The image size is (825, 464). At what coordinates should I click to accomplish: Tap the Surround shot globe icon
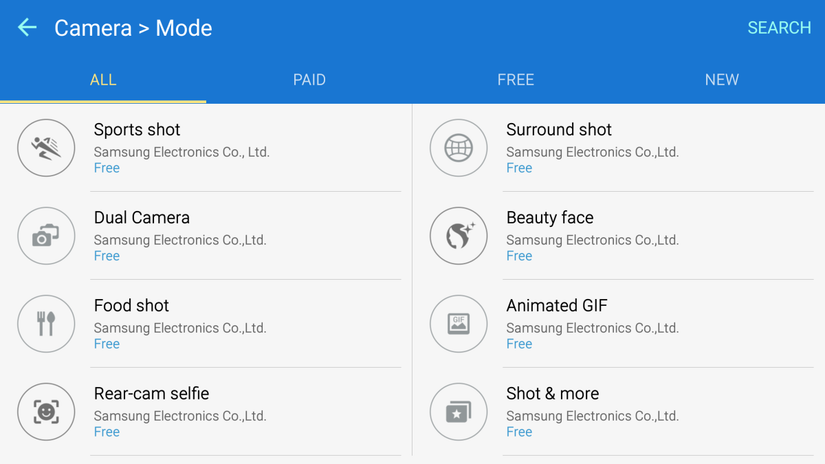[x=459, y=148]
